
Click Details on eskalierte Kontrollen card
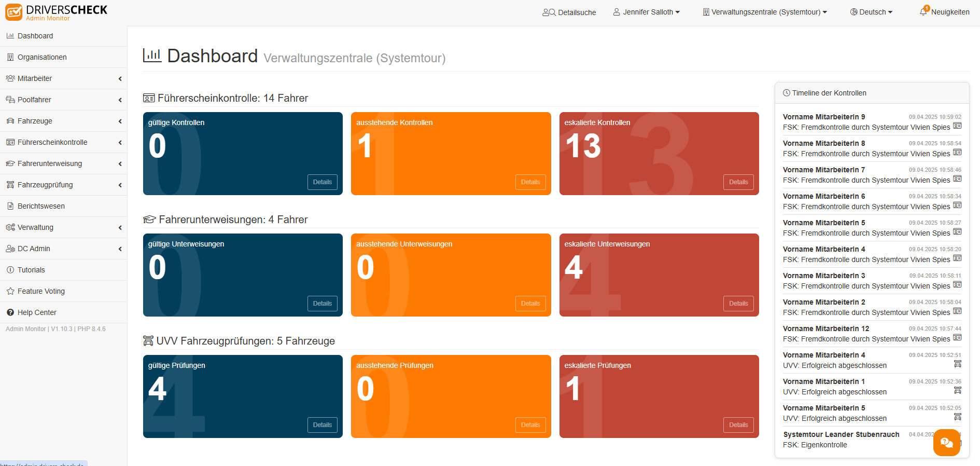738,182
